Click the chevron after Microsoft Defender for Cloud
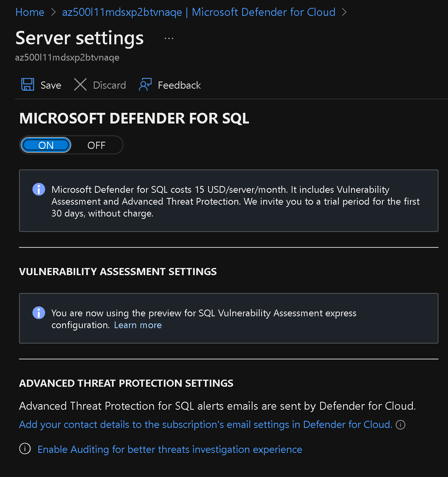 coord(344,12)
